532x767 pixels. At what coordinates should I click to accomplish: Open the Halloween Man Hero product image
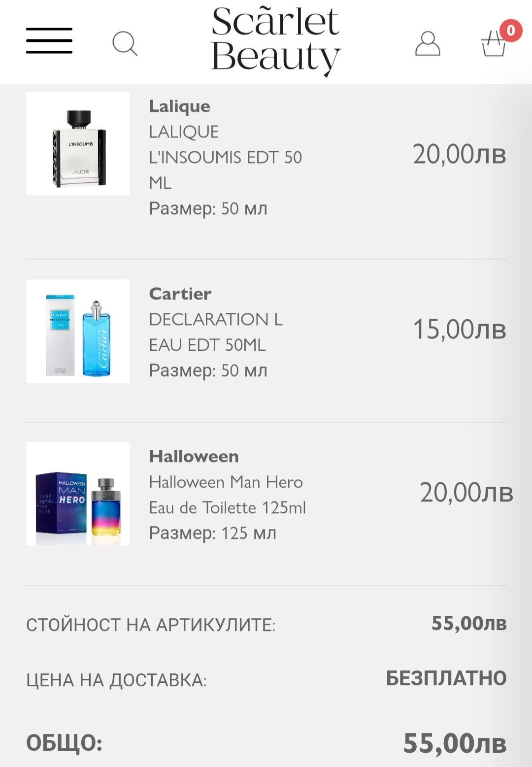pos(78,494)
